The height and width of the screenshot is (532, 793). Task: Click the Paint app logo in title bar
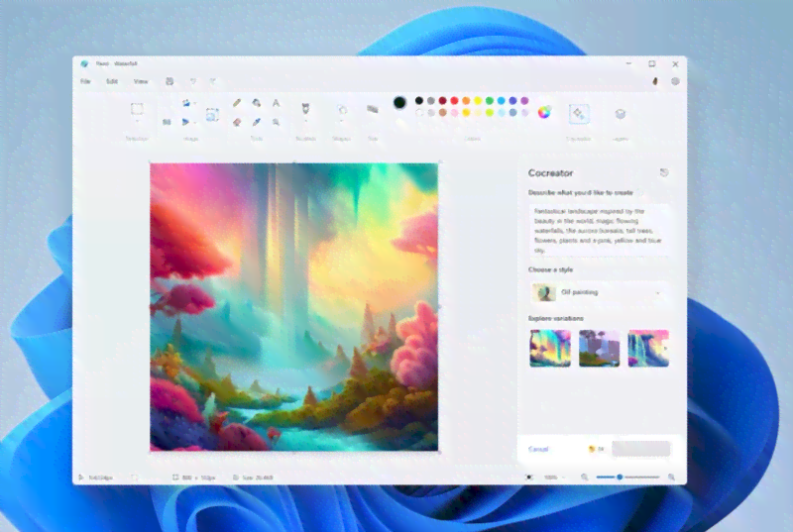tap(84, 63)
